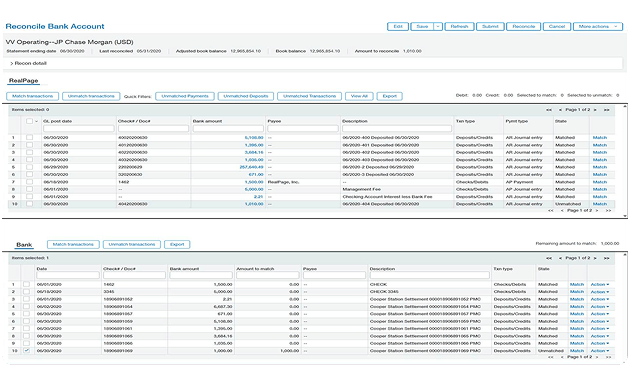The image size is (630, 388).
Task: Open More actions dropdown
Action: (597, 27)
